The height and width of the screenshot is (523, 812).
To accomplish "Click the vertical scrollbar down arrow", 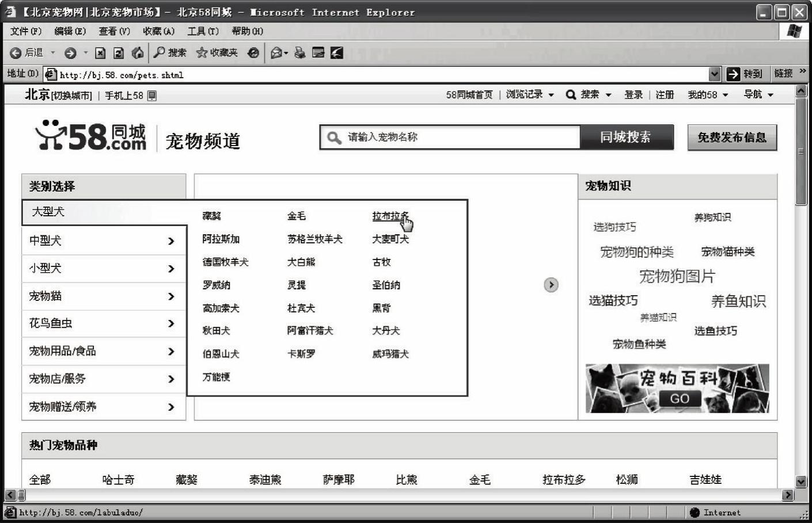I will click(801, 482).
